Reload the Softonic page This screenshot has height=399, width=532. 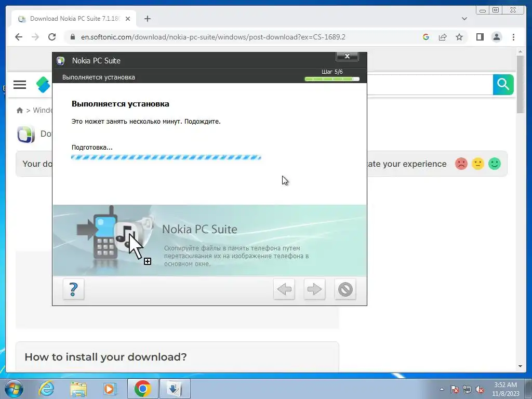52,37
